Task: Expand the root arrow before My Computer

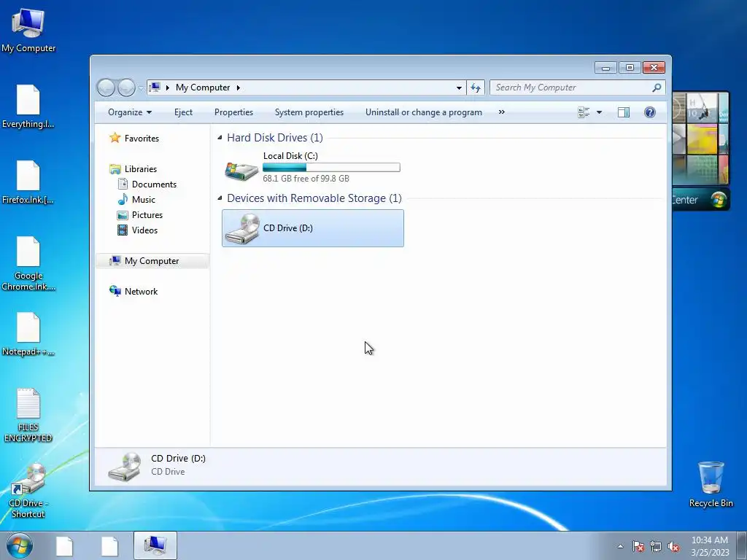Action: point(167,87)
